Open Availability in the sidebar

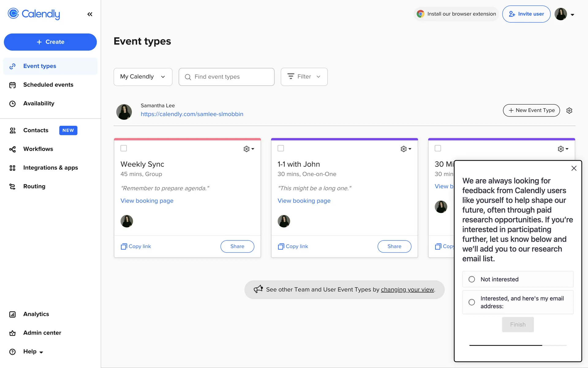pos(39,104)
